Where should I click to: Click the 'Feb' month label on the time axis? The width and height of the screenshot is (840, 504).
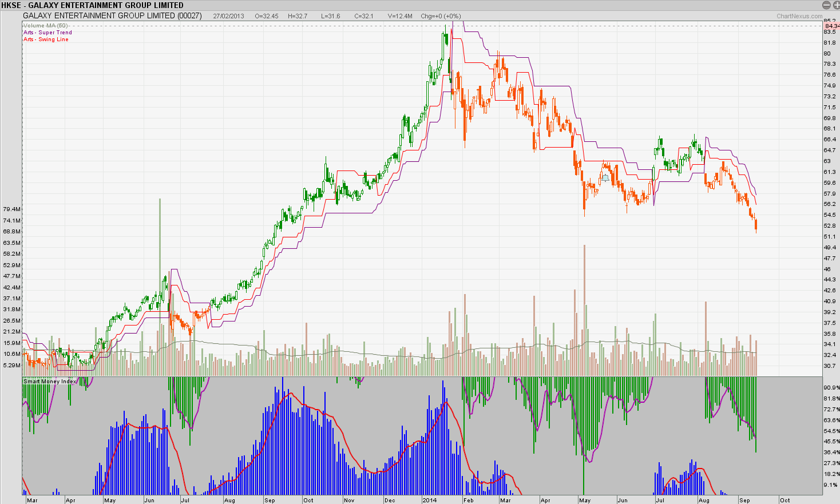click(469, 501)
